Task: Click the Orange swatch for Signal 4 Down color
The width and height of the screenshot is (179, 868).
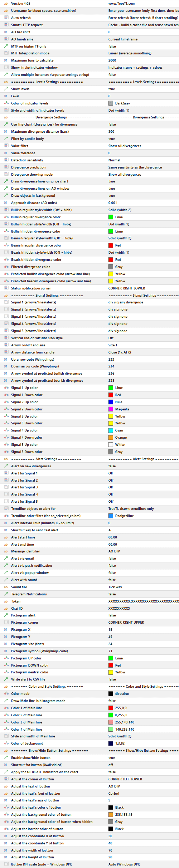Action: tap(111, 438)
